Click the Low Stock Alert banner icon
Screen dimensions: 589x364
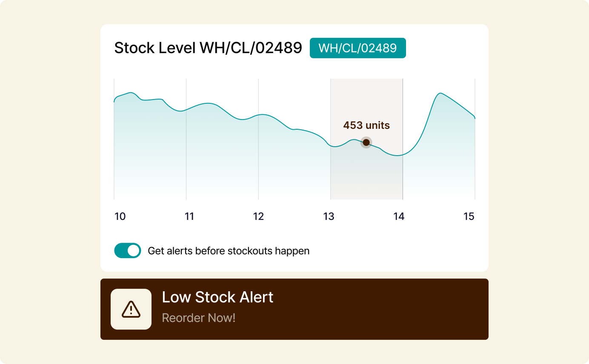pos(131,310)
